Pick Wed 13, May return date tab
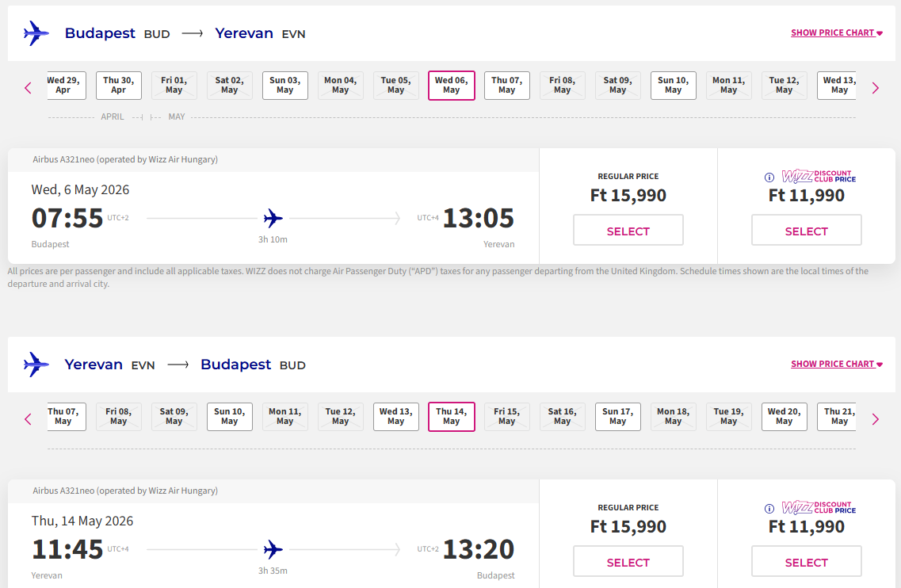This screenshot has width=901, height=588. [x=395, y=417]
